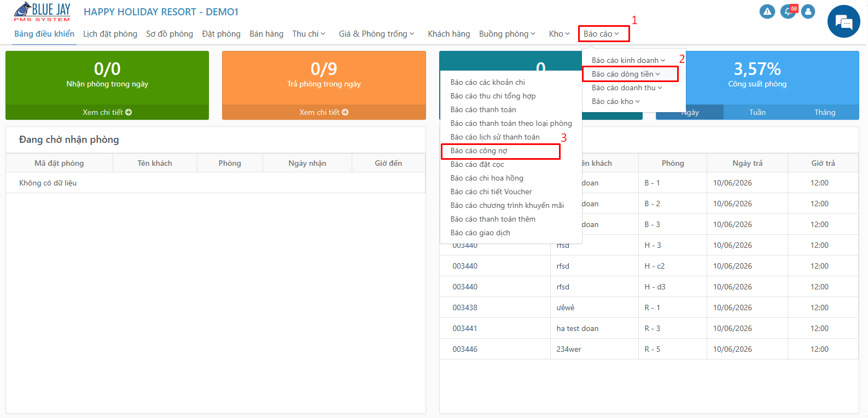The width and height of the screenshot is (868, 418).
Task: Select Báo cáo thanh toán
Action: pyautogui.click(x=483, y=109)
